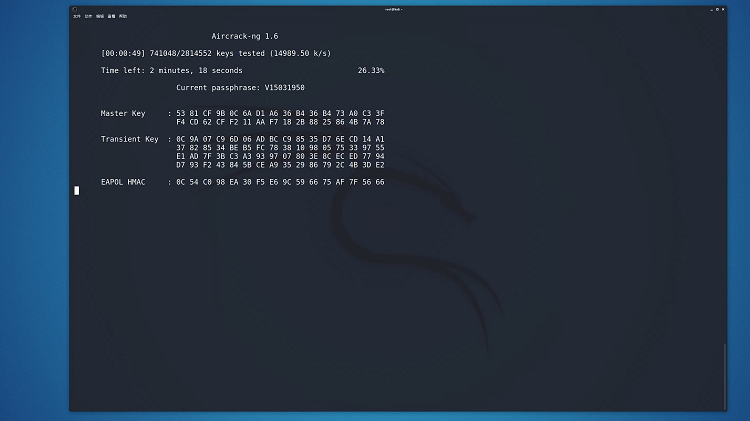Click the 'Aircrack-ng 1.6' heading text

(x=245, y=36)
